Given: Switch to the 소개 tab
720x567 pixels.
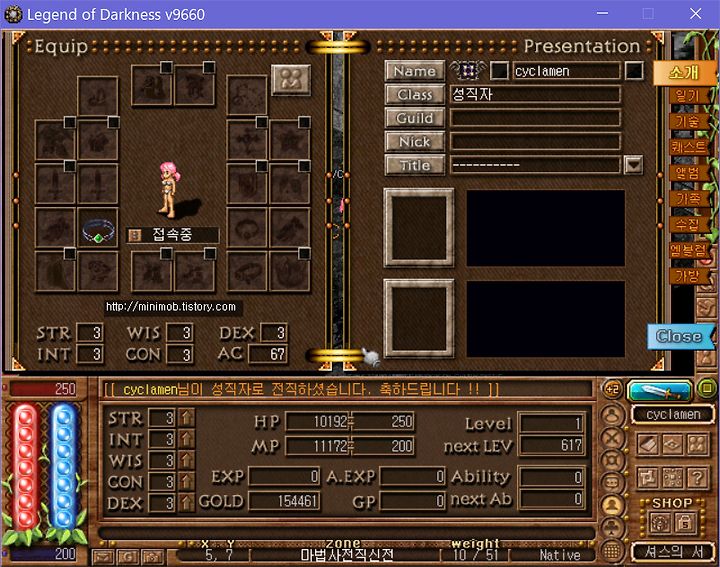Looking at the screenshot, I should coord(684,72).
